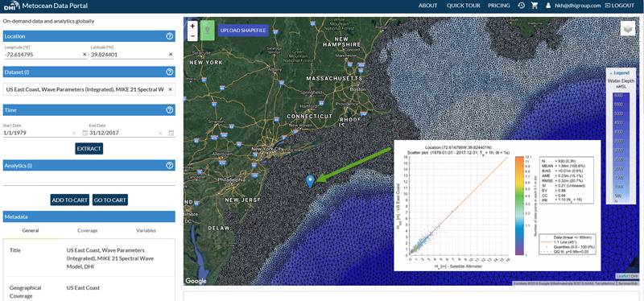Click the ADD TO CART button
644x301 pixels.
70,200
